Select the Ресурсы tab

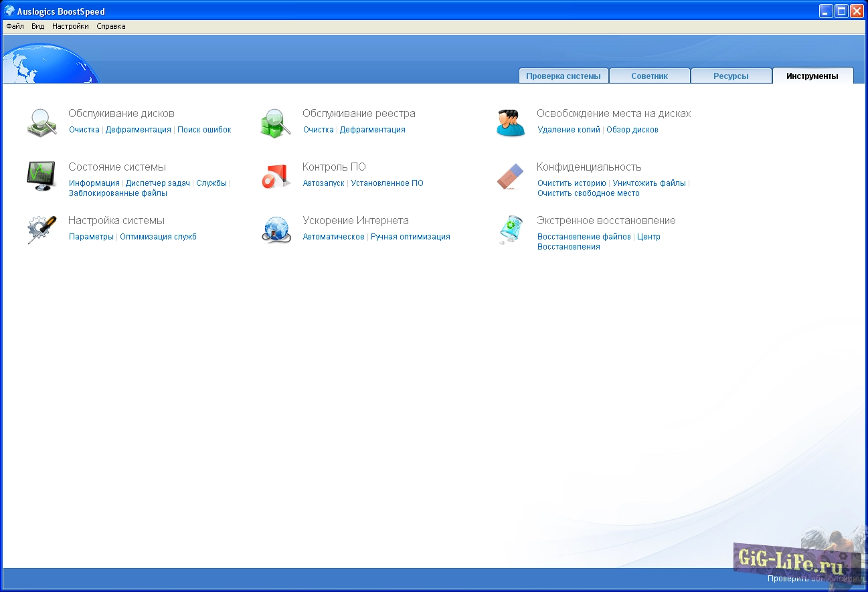(731, 76)
